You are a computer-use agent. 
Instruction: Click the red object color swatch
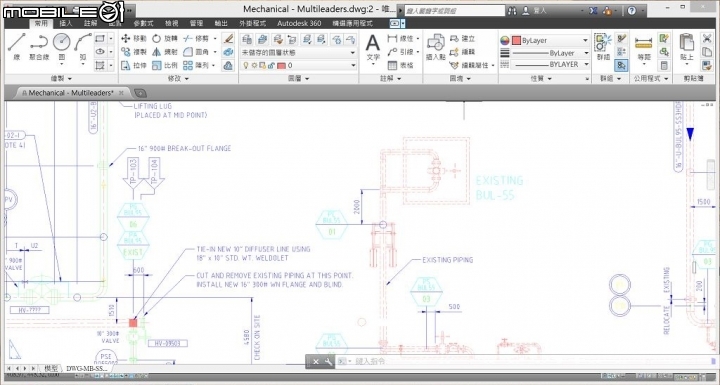516,40
